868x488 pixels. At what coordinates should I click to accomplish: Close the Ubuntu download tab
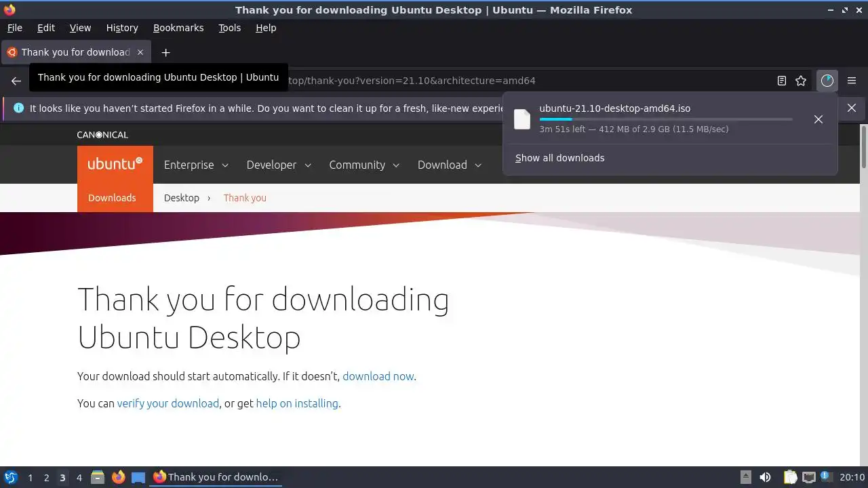click(140, 52)
